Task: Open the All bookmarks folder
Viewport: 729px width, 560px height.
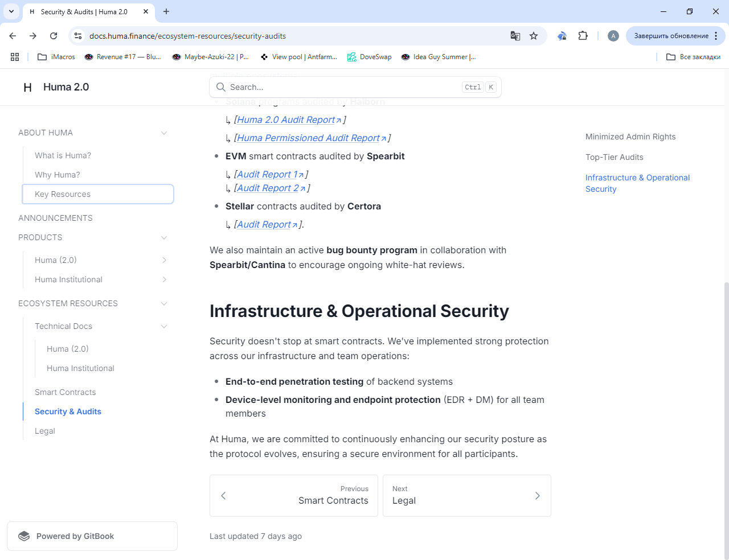Action: (x=693, y=57)
